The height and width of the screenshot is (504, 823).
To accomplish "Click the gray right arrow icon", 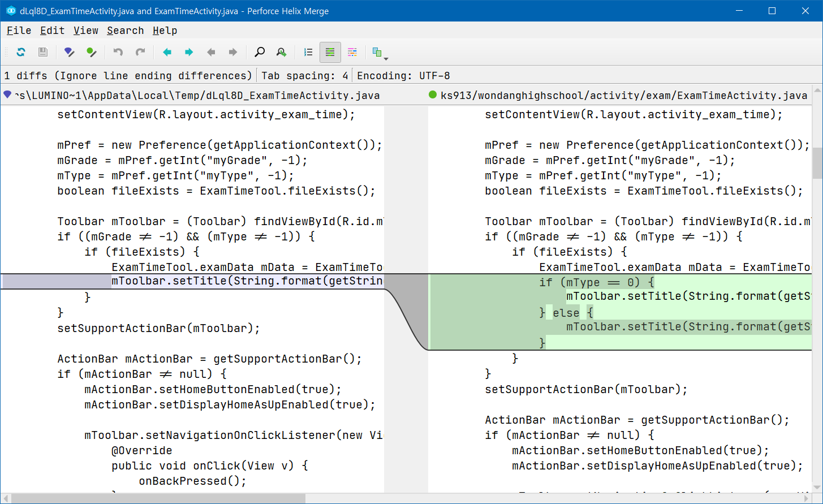I will coord(232,52).
